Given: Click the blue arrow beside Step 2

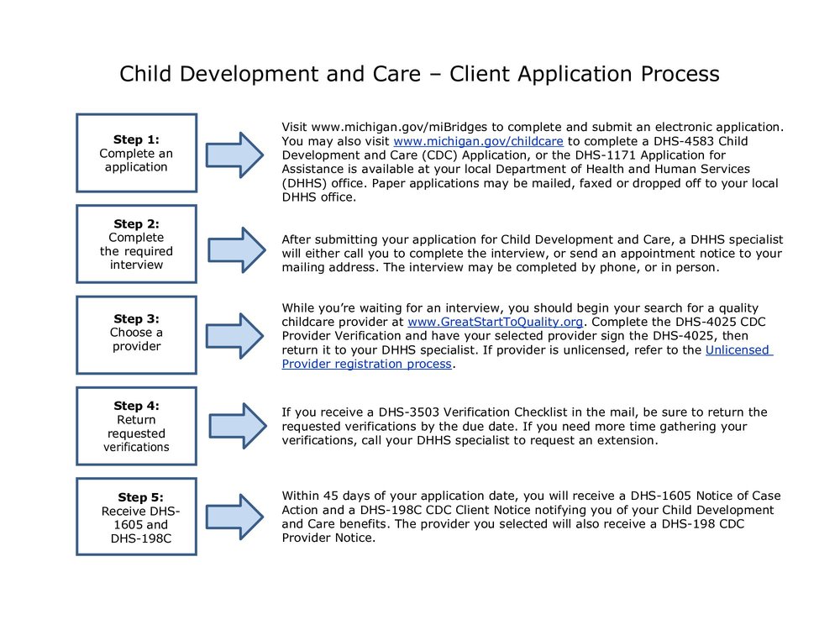Looking at the screenshot, I should click(x=237, y=250).
